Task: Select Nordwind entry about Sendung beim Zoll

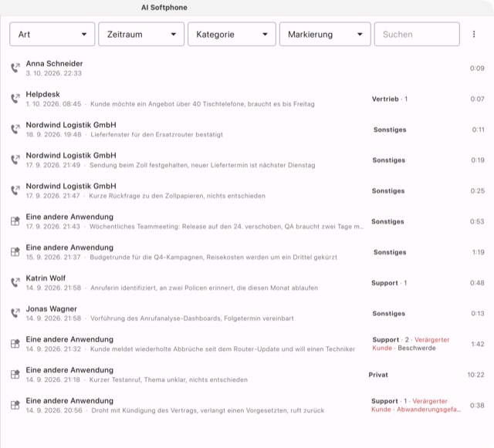Action: pyautogui.click(x=247, y=160)
